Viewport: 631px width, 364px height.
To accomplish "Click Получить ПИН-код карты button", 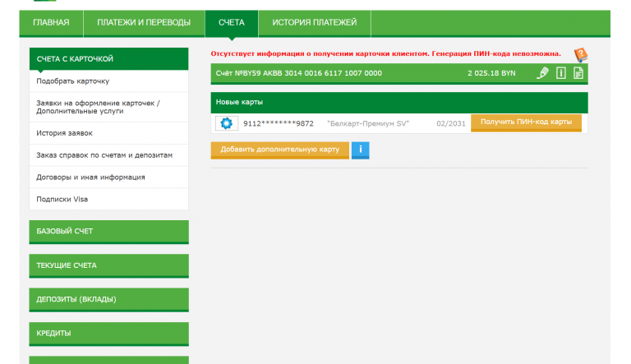I will coord(527,122).
